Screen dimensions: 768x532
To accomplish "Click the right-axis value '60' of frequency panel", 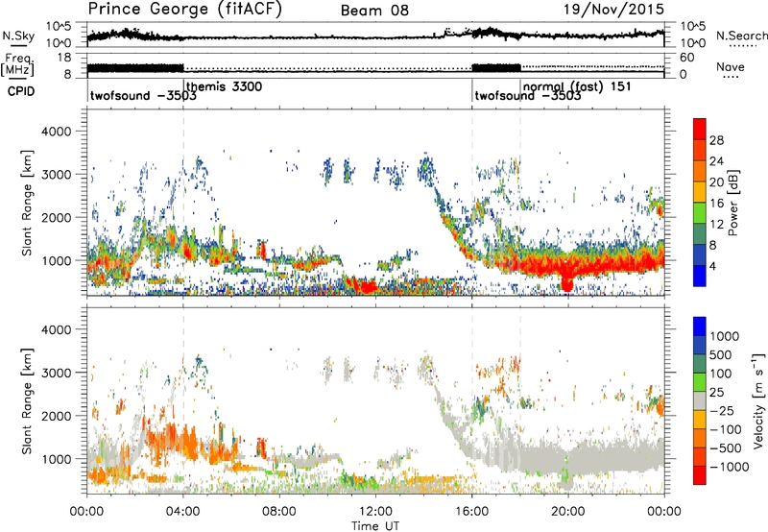I will (x=687, y=58).
